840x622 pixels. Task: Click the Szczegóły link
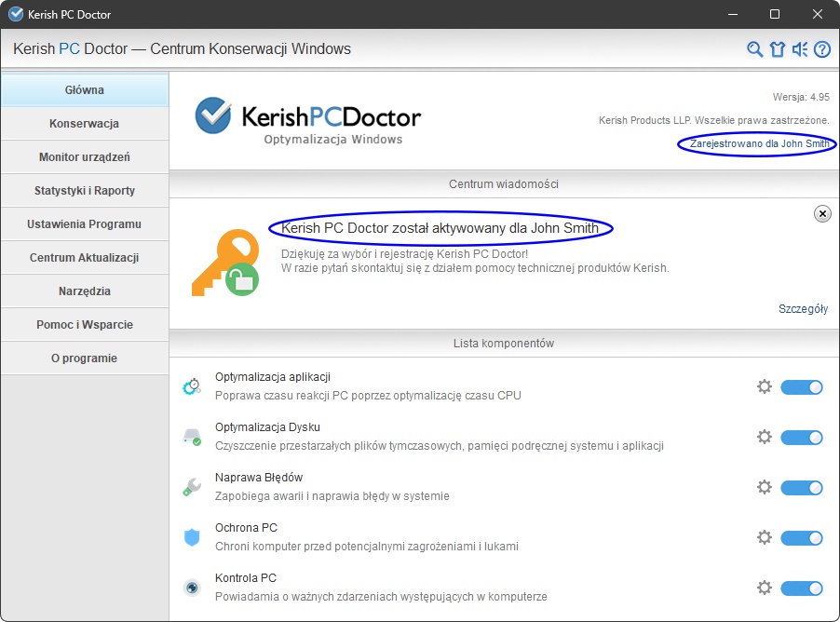[x=803, y=309]
